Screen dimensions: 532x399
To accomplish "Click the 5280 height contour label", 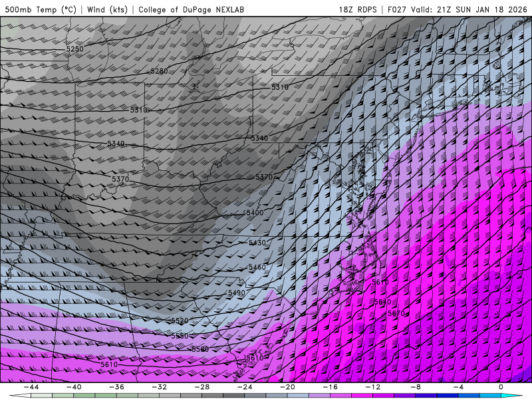I will [x=159, y=71].
